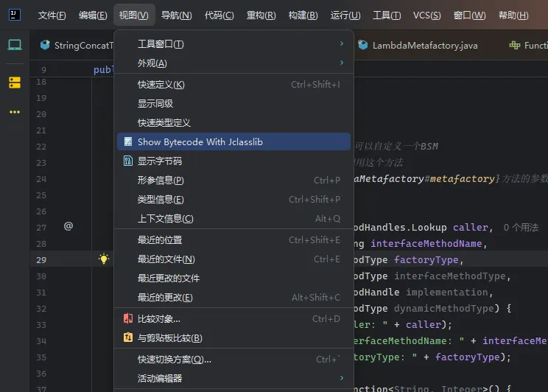Expand the 工具窗口(T) submenu arrow
The image size is (548, 392).
[342, 43]
